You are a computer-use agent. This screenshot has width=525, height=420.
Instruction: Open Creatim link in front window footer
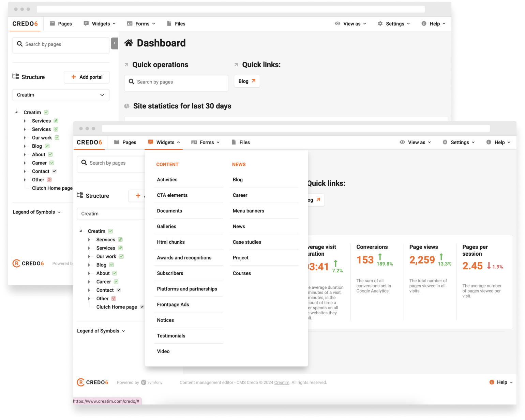click(282, 382)
